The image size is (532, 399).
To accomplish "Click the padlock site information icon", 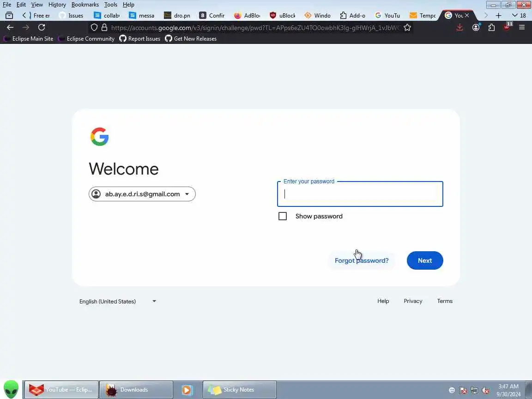I will [104, 28].
